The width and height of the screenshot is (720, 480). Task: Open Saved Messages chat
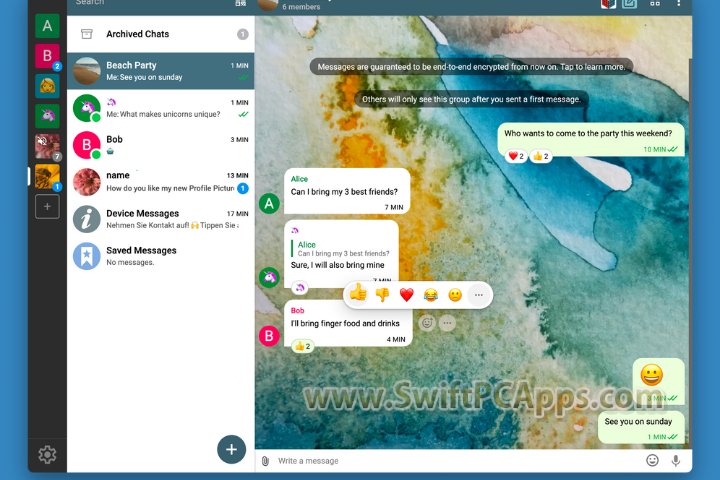pos(161,256)
